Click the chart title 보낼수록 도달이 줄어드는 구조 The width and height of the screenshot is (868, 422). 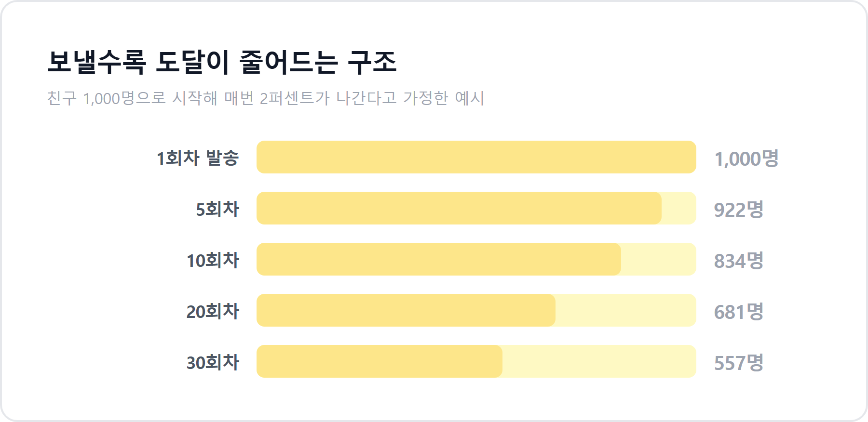pyautogui.click(x=222, y=62)
